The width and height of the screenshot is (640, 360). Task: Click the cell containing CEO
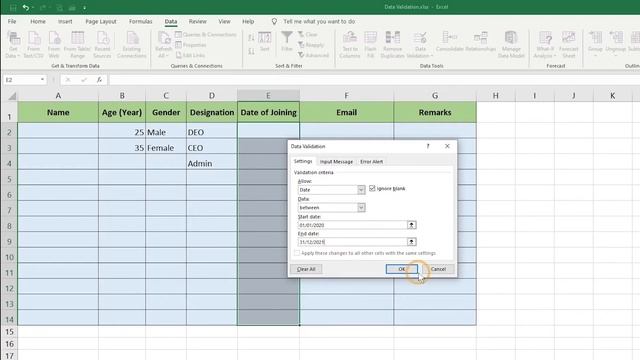click(212, 148)
